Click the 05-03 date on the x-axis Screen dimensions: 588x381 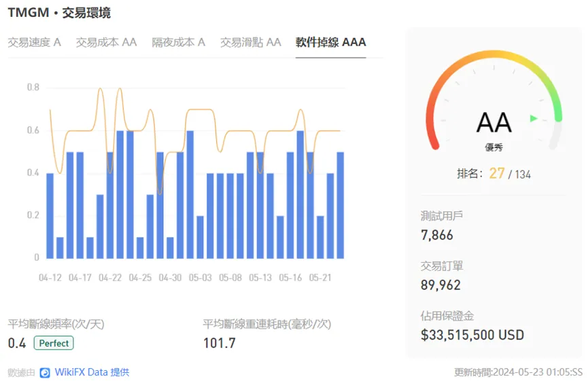coord(201,278)
